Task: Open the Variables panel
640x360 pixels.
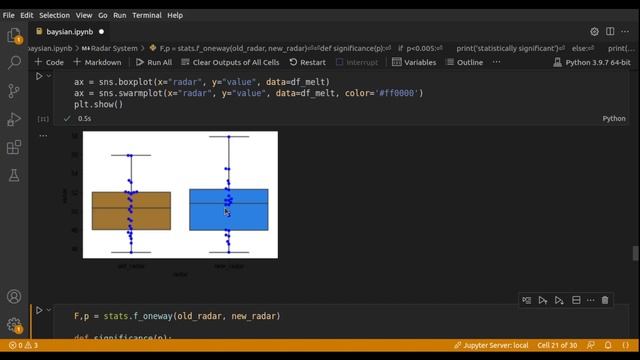Action: (414, 62)
